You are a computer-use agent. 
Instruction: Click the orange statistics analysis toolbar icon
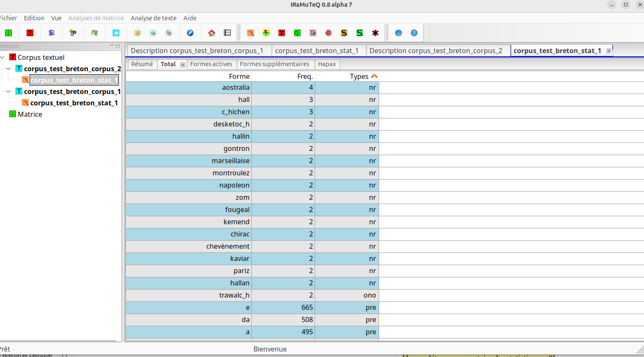[251, 33]
